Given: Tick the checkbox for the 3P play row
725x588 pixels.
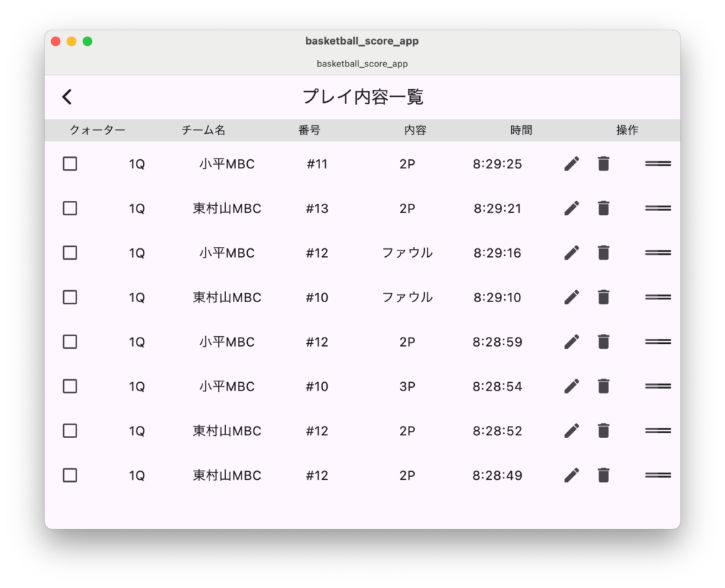Looking at the screenshot, I should click(70, 386).
